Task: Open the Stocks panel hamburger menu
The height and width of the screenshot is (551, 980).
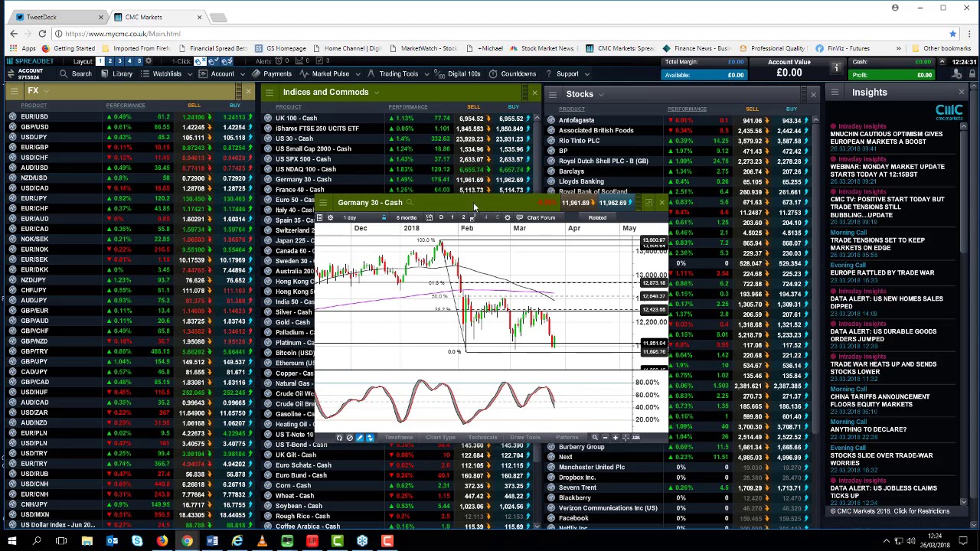Action: pos(552,94)
